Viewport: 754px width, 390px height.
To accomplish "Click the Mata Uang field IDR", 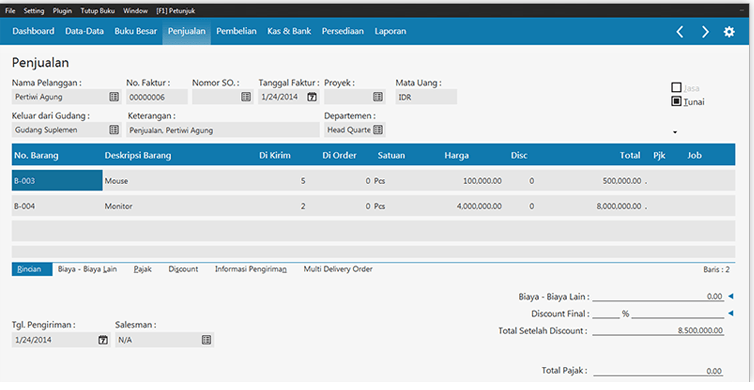I will (426, 97).
